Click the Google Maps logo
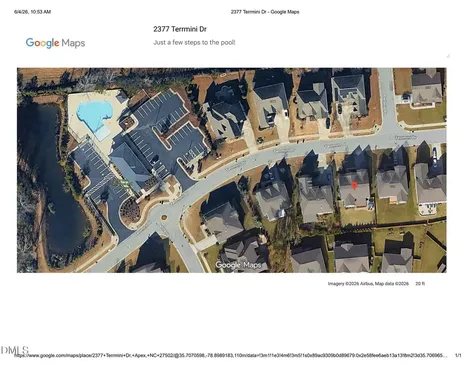 pos(55,43)
